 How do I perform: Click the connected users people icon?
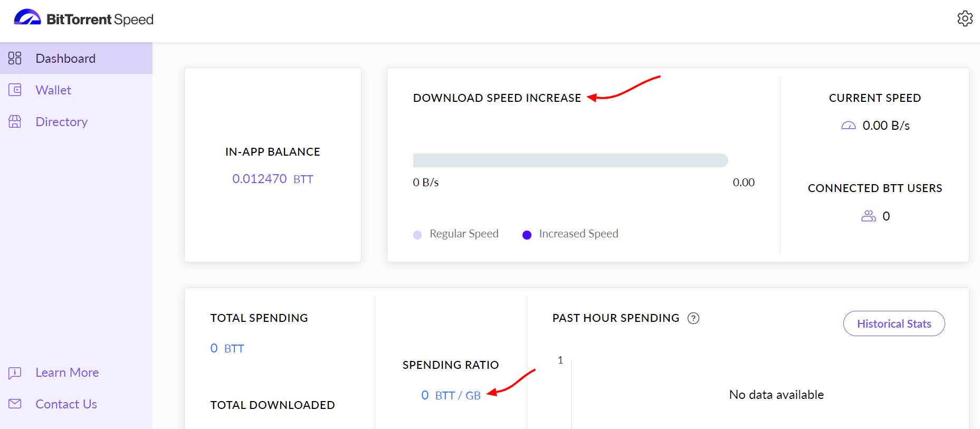coord(869,216)
